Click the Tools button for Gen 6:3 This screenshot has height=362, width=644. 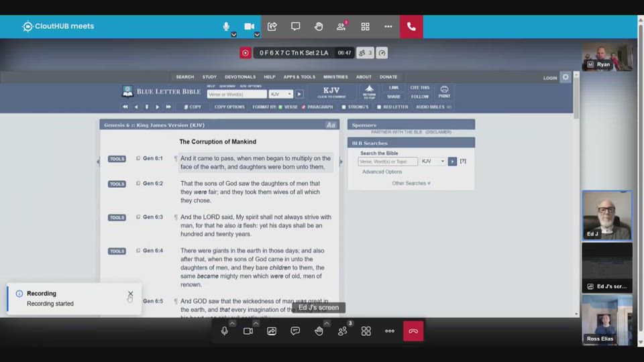(x=117, y=217)
